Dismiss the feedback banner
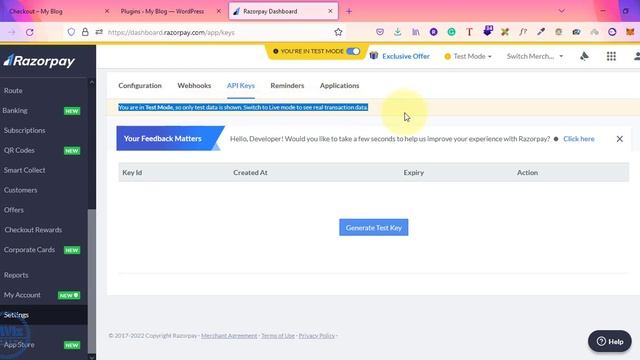 click(x=620, y=139)
